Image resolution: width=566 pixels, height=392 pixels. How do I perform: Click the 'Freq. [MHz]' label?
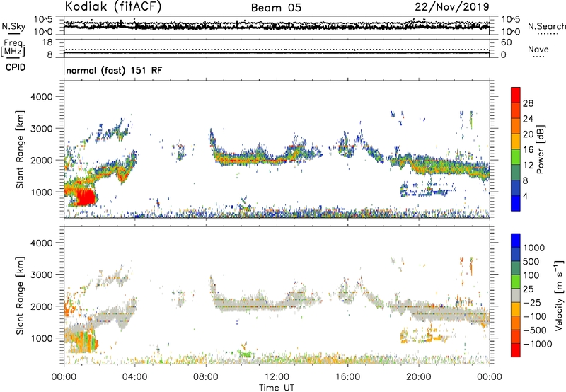coord(13,48)
